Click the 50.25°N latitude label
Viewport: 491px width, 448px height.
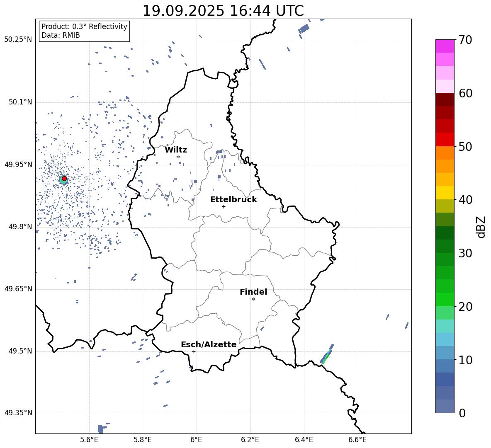(x=18, y=40)
